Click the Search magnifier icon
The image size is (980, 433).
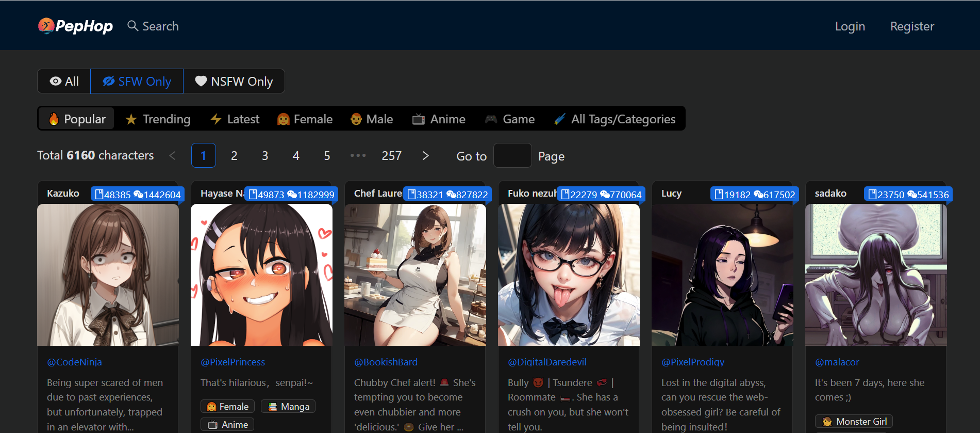coord(132,26)
